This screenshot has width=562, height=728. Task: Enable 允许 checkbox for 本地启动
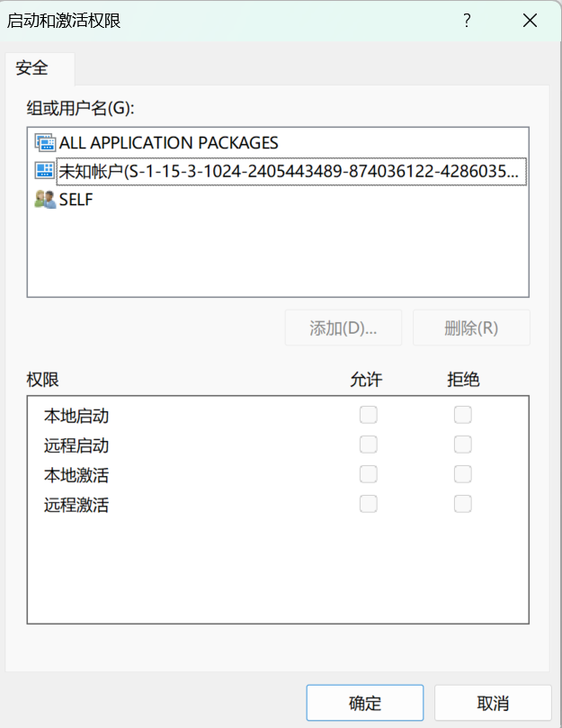coord(368,414)
